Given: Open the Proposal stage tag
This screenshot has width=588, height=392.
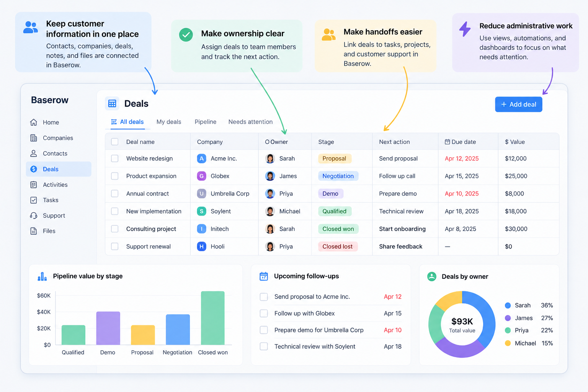Looking at the screenshot, I should [x=334, y=158].
